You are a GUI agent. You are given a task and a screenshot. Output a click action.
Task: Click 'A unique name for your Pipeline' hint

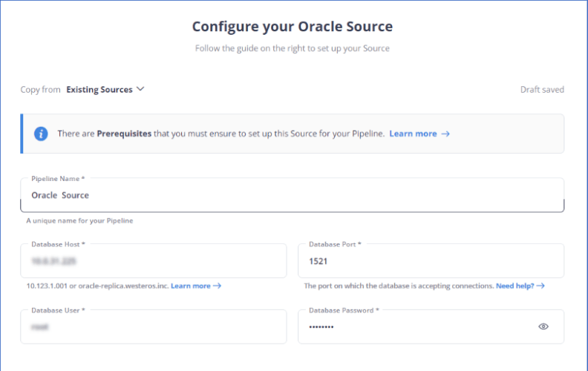79,220
